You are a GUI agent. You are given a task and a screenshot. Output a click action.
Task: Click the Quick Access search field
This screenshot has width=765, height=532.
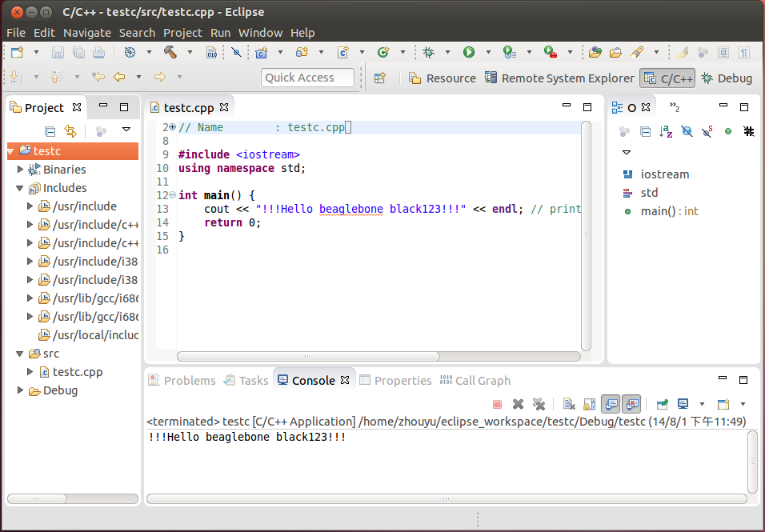[x=307, y=78]
